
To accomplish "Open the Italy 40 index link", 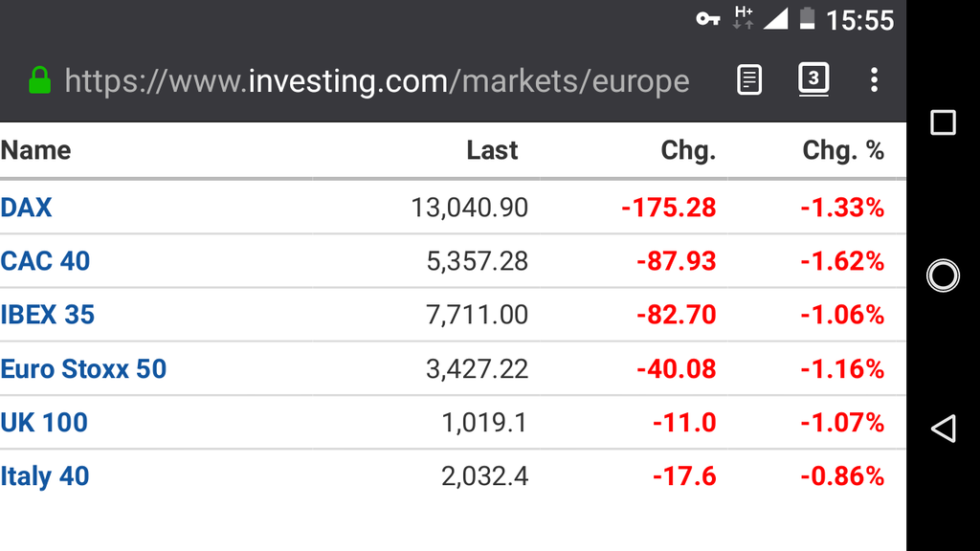I will point(45,476).
